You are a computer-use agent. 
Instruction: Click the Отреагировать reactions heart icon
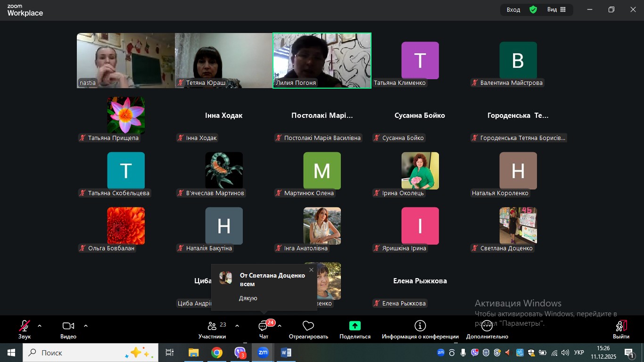(308, 326)
